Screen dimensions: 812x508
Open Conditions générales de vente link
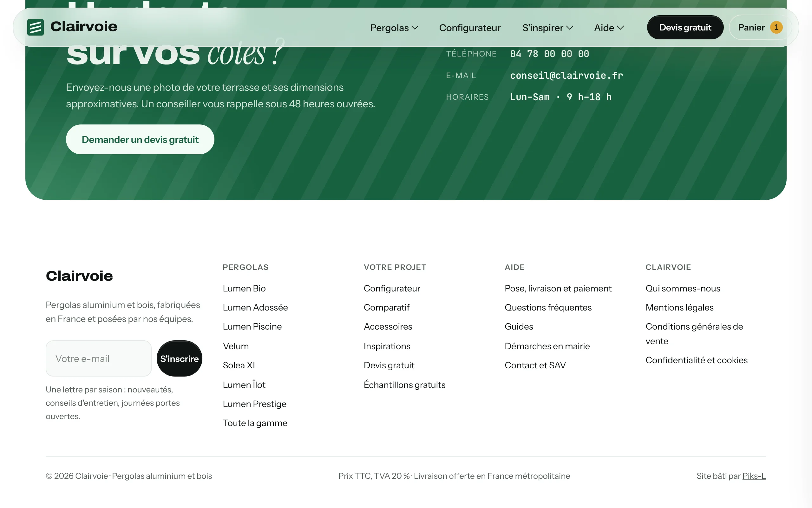point(694,334)
